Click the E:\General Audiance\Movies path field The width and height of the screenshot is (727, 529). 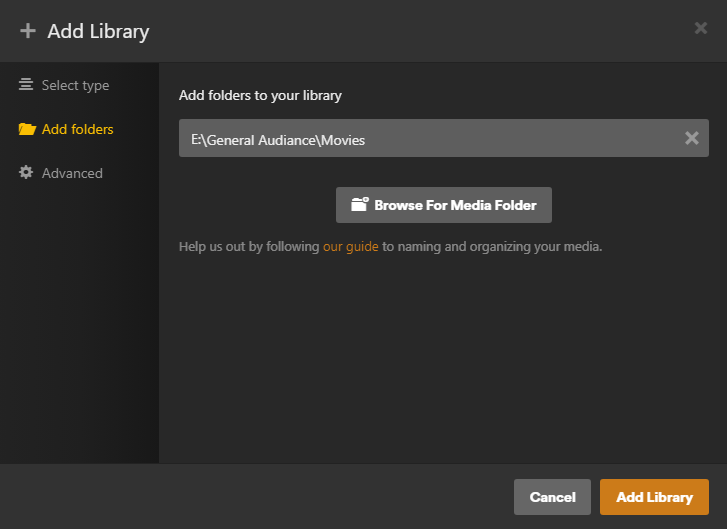[x=444, y=138]
